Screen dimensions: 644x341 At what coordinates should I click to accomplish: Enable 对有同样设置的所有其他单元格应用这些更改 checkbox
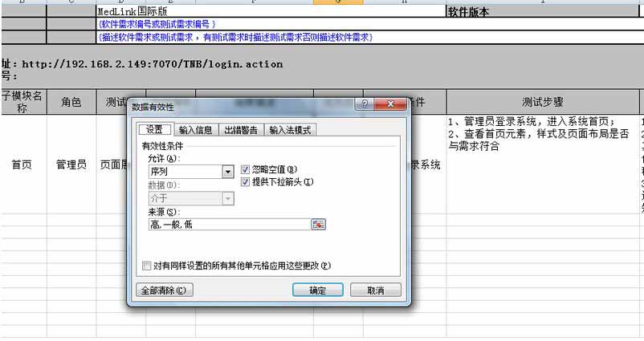(x=146, y=266)
